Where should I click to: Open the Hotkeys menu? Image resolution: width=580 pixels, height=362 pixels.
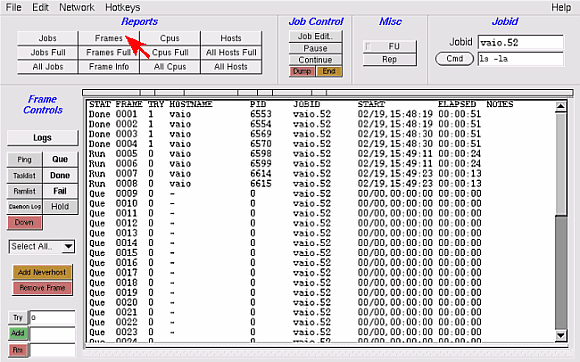coord(122,7)
